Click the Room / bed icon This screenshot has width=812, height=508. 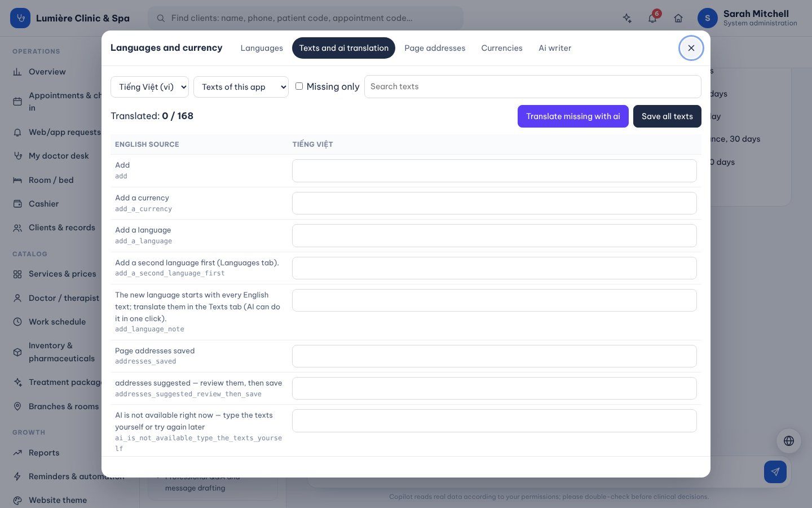(17, 180)
